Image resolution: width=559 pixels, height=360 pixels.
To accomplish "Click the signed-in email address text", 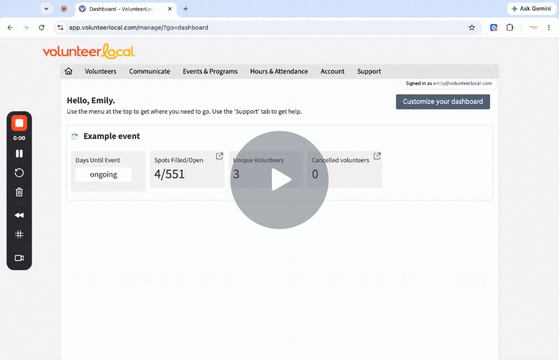I will [x=462, y=83].
